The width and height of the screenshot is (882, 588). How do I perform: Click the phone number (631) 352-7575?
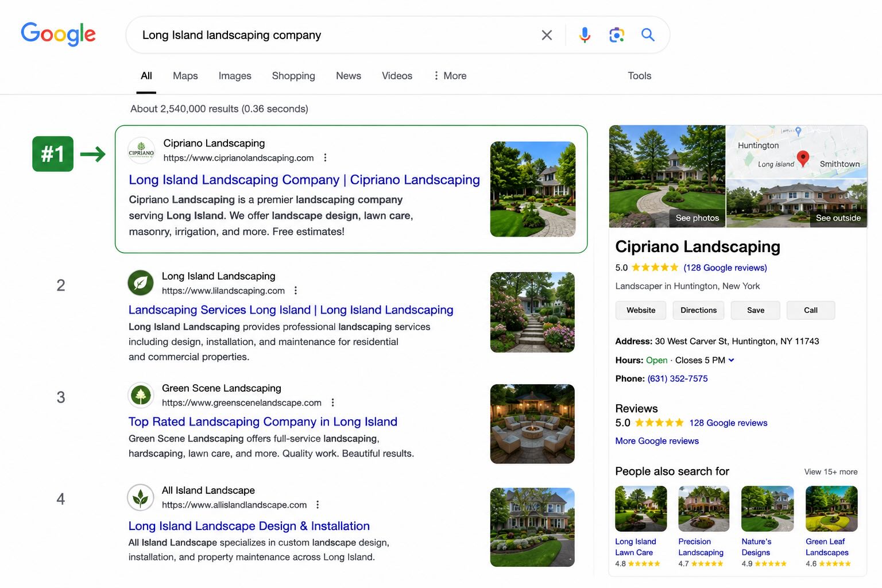(x=678, y=378)
